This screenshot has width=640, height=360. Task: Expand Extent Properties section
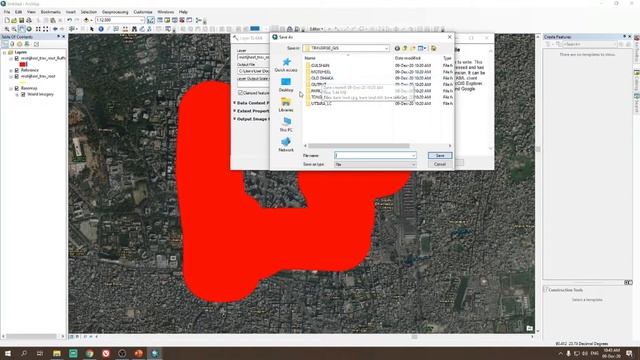[235, 111]
